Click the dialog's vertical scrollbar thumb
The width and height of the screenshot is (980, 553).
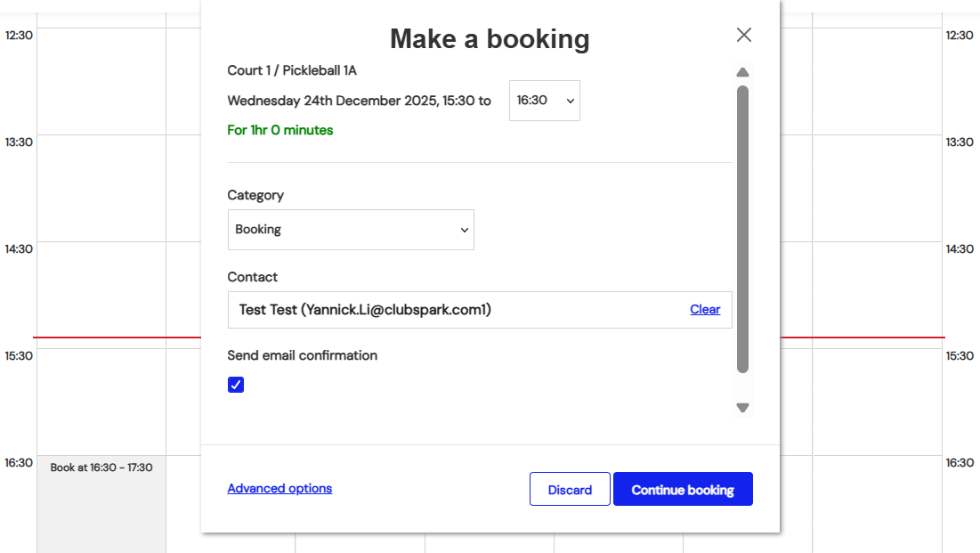742,228
